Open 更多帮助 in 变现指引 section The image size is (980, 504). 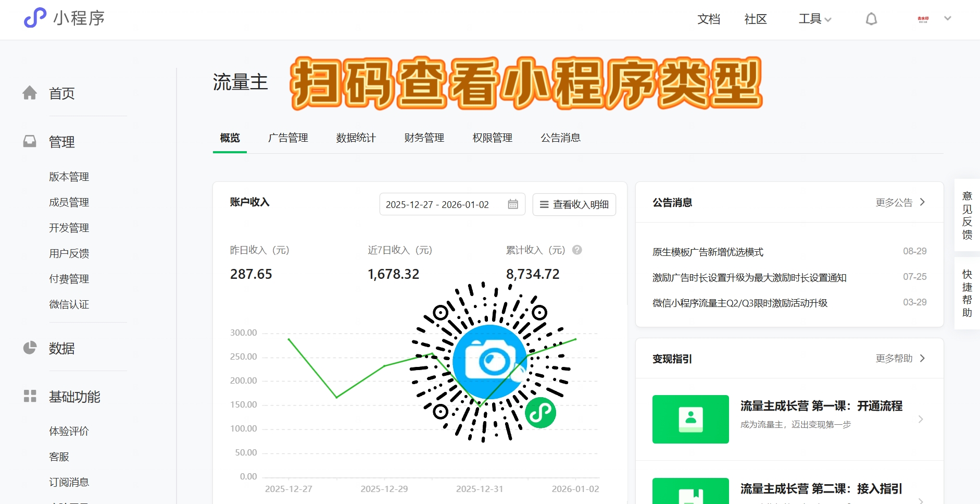[900, 359]
